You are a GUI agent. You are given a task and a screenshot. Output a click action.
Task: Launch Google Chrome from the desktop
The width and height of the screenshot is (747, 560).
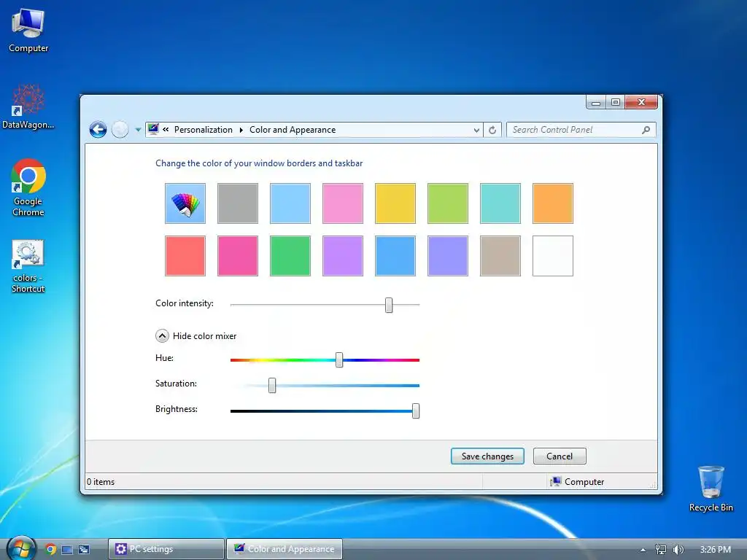[28, 187]
